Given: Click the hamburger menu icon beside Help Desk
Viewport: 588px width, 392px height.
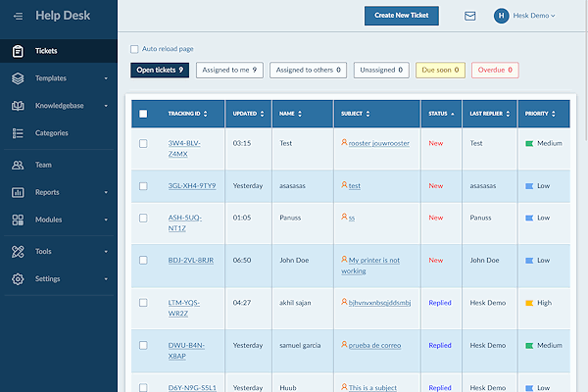Looking at the screenshot, I should tap(18, 16).
